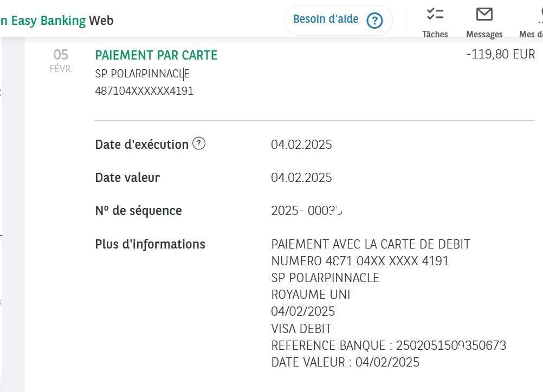Open the Tâches checklist icon

click(x=435, y=14)
